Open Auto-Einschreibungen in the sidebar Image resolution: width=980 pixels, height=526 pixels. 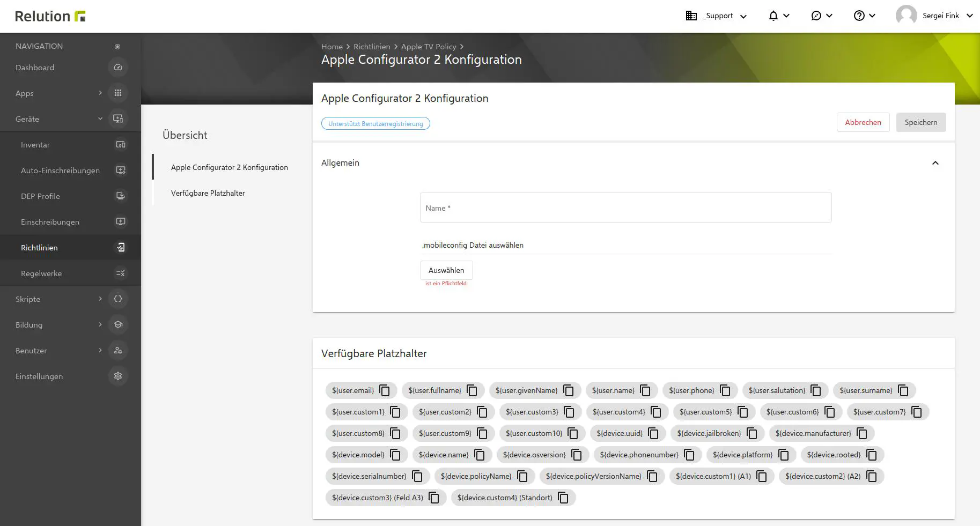click(x=70, y=171)
